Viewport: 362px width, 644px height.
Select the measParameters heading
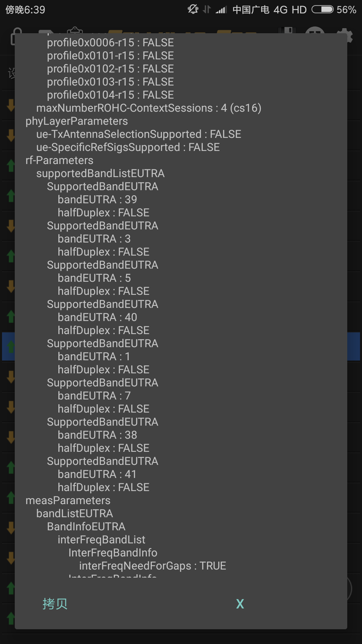[x=68, y=500]
